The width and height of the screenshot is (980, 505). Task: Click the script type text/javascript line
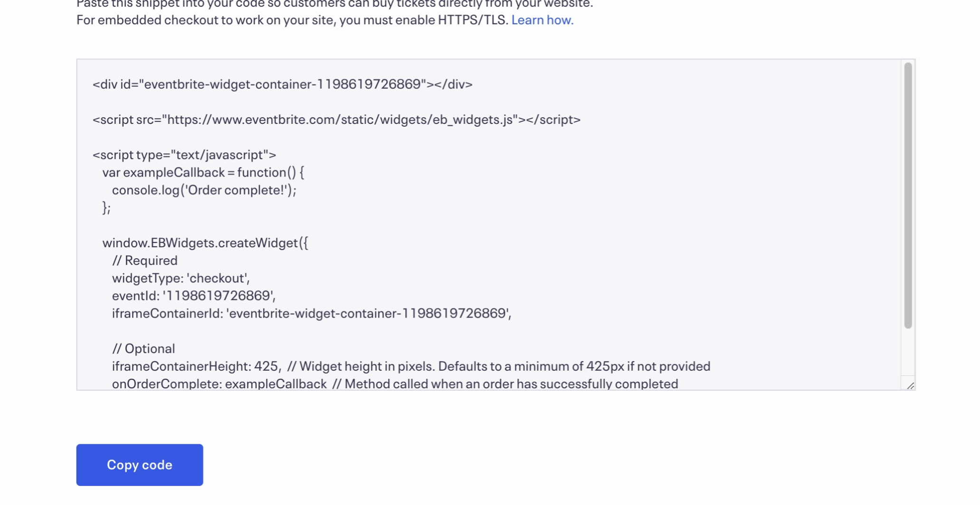pyautogui.click(x=184, y=155)
